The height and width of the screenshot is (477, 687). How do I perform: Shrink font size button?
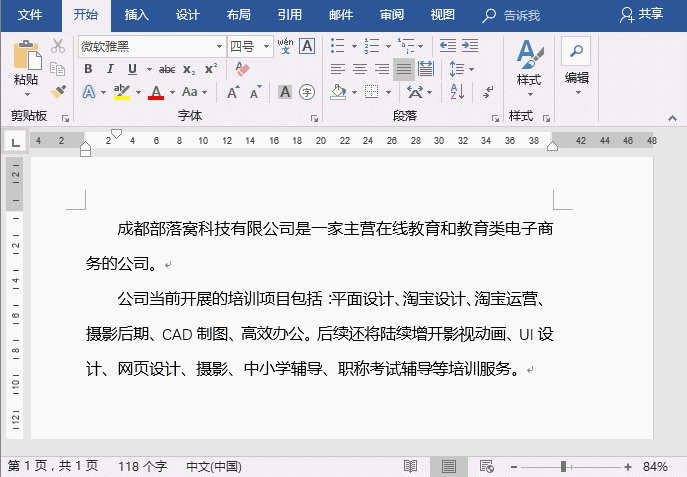click(255, 92)
